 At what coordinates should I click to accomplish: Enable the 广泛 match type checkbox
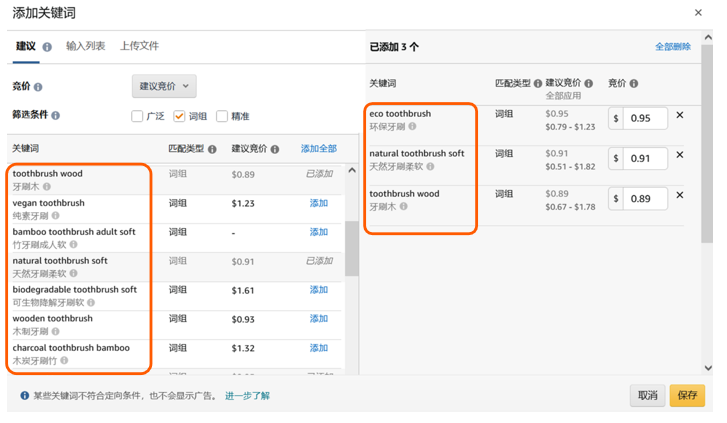(x=138, y=116)
